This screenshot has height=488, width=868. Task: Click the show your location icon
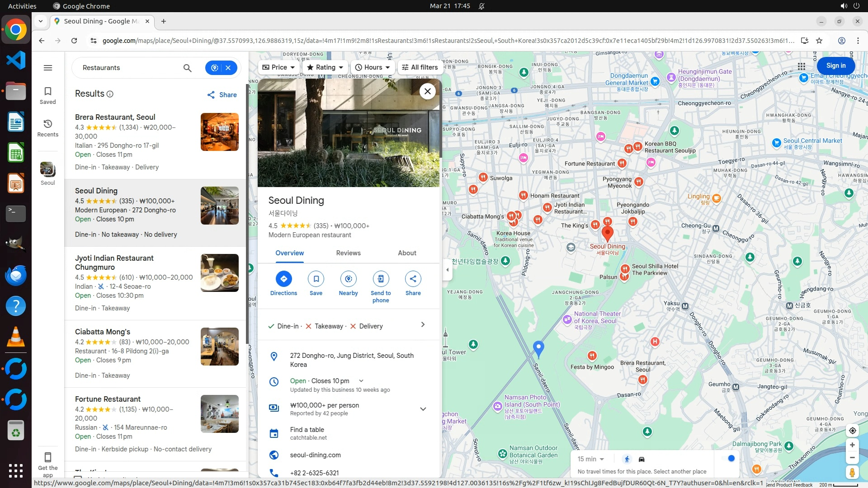click(x=852, y=431)
